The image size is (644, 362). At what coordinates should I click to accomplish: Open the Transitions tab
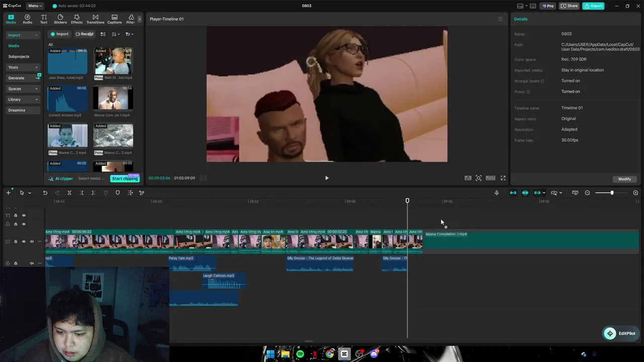coord(95,19)
